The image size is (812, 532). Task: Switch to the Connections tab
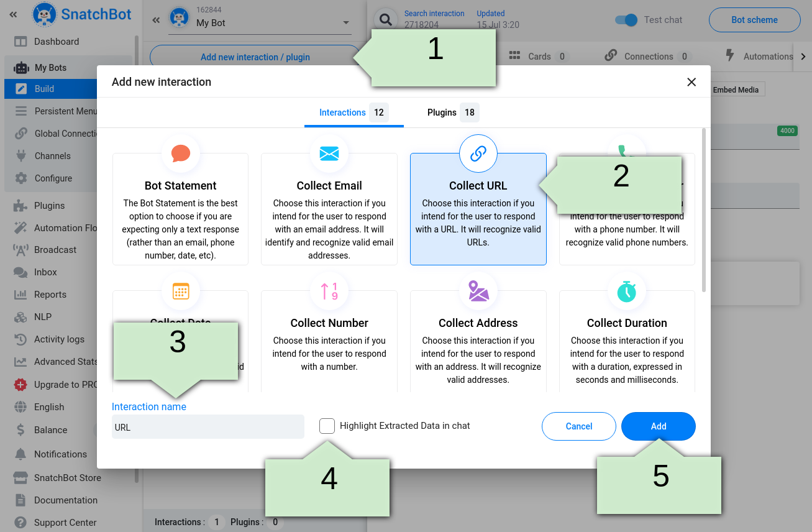(648, 56)
